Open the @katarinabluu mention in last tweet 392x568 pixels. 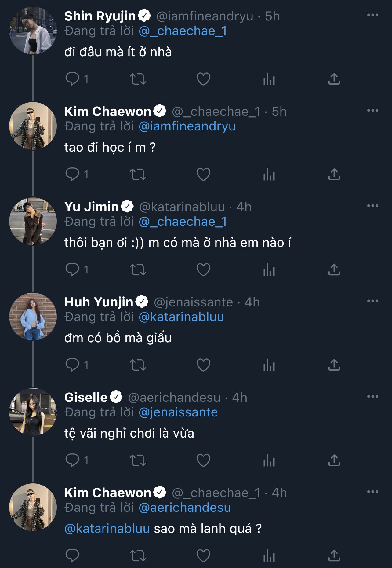pos(107,529)
